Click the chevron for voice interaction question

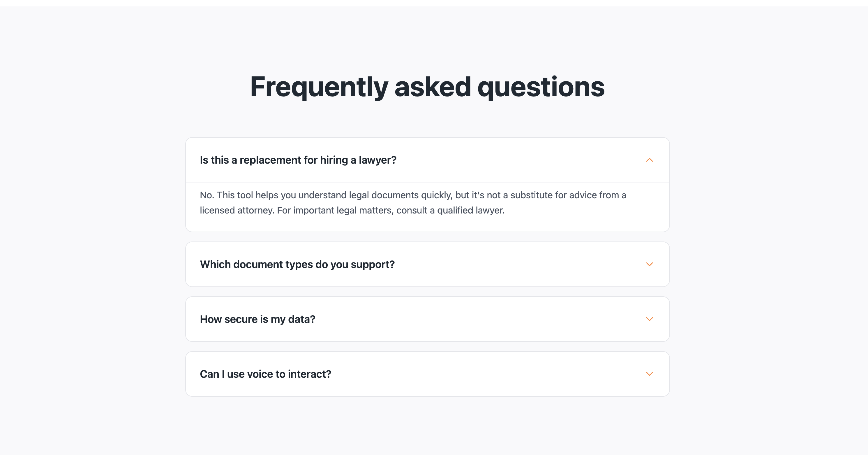coord(649,374)
